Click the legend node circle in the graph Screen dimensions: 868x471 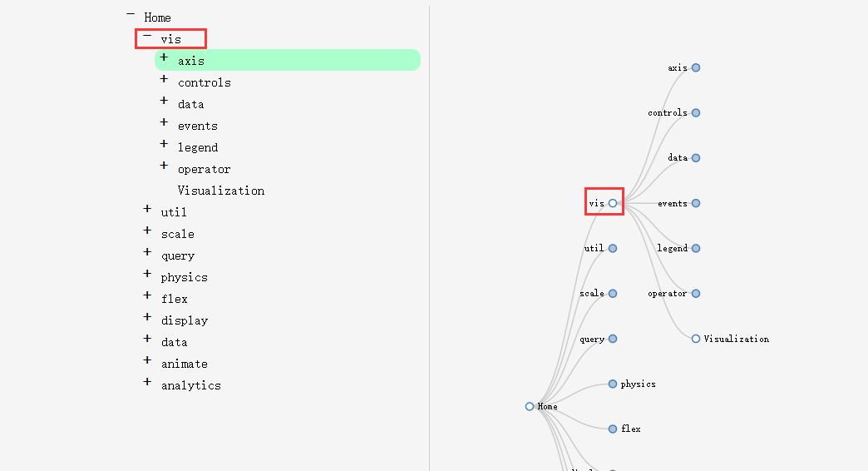tap(696, 248)
